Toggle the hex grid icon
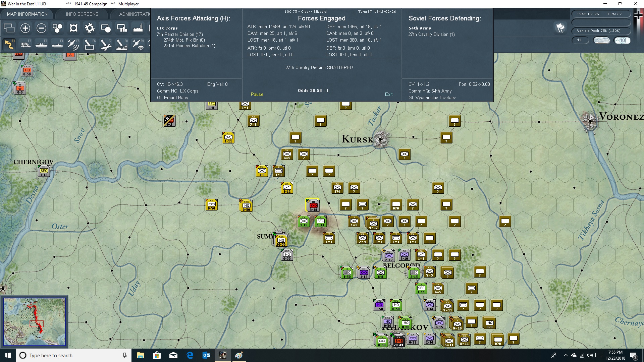The image size is (644, 362). point(57,28)
